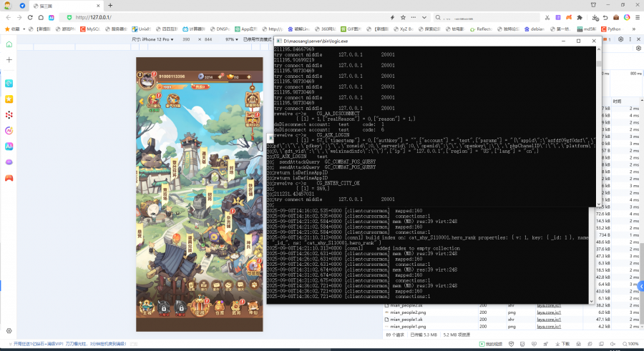Open the AI assistant icon beside the address bar
The width and height of the screenshot is (644, 351).
pyautogui.click(x=52, y=18)
